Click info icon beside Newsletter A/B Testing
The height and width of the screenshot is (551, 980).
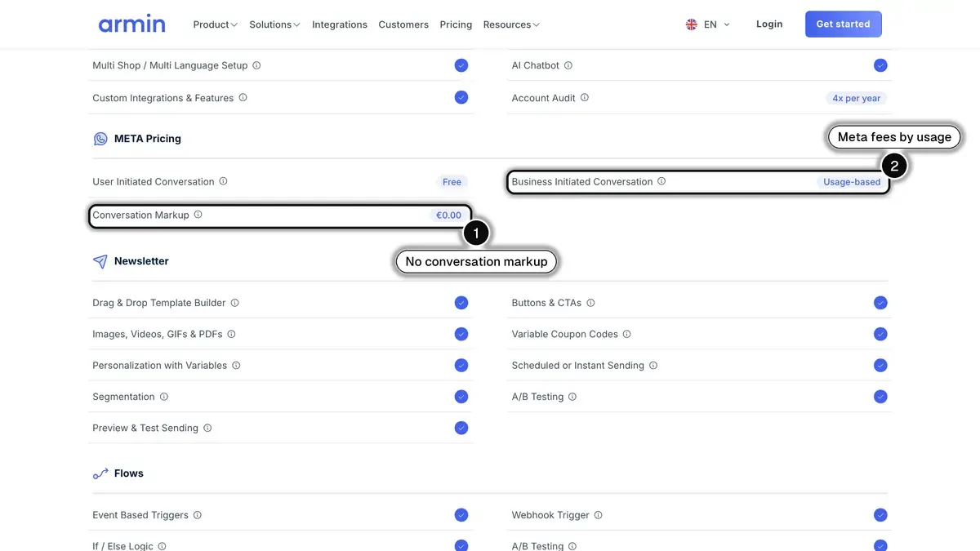[x=572, y=397]
